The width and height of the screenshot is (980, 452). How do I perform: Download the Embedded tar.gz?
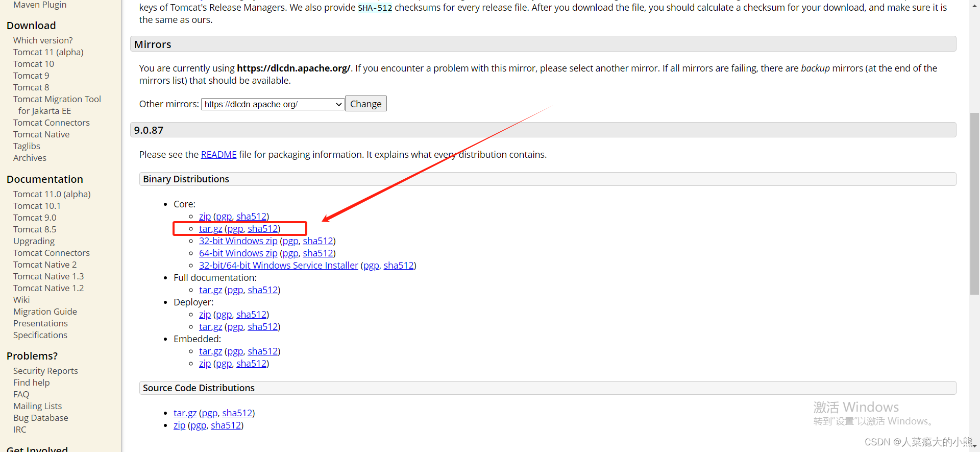click(210, 351)
